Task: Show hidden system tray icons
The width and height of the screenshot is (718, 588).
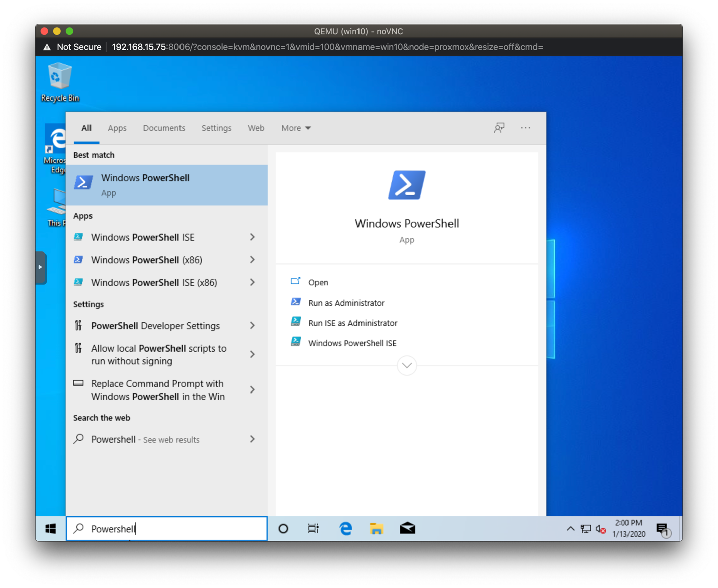Action: [x=570, y=529]
